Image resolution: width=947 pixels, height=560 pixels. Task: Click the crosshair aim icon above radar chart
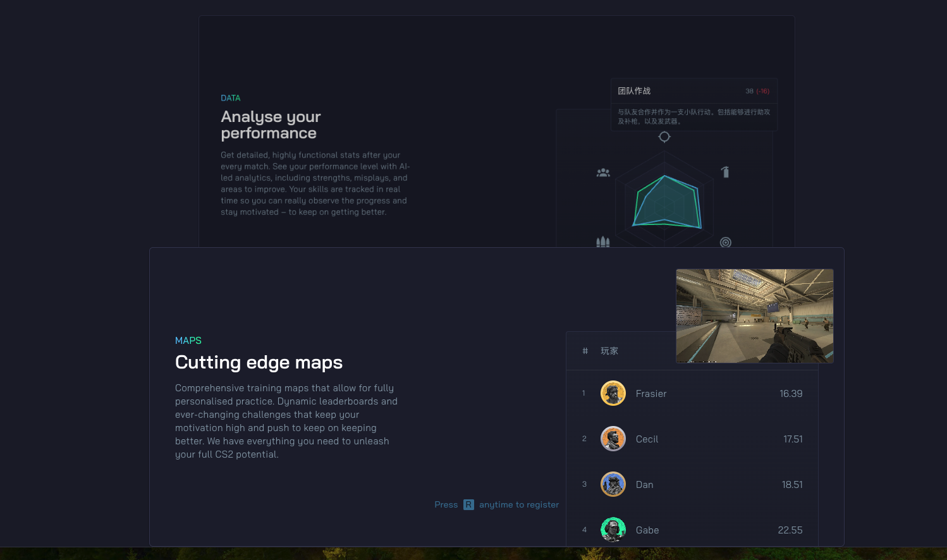(x=664, y=137)
